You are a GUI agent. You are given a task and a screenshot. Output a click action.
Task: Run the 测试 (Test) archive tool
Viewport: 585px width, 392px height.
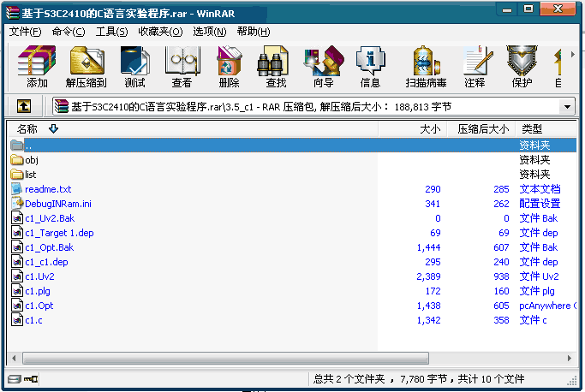click(134, 67)
